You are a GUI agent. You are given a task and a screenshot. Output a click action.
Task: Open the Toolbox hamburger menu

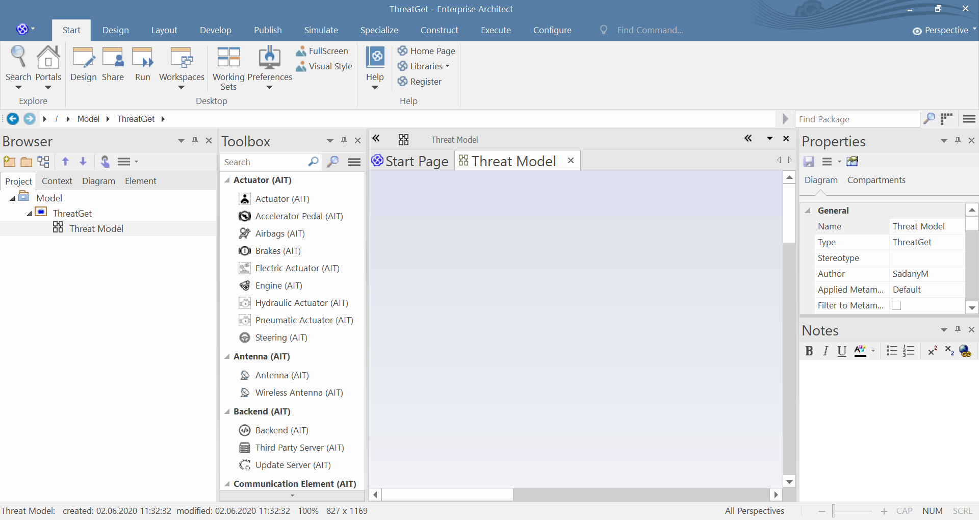[x=354, y=162]
